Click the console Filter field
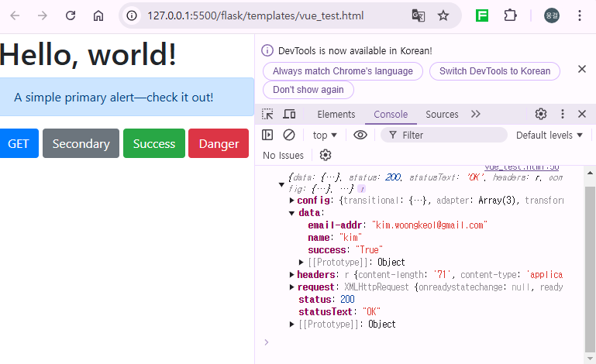 [444, 135]
